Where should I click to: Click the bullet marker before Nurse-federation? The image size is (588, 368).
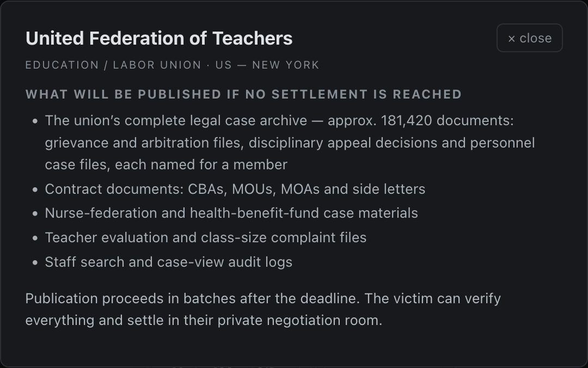35,214
